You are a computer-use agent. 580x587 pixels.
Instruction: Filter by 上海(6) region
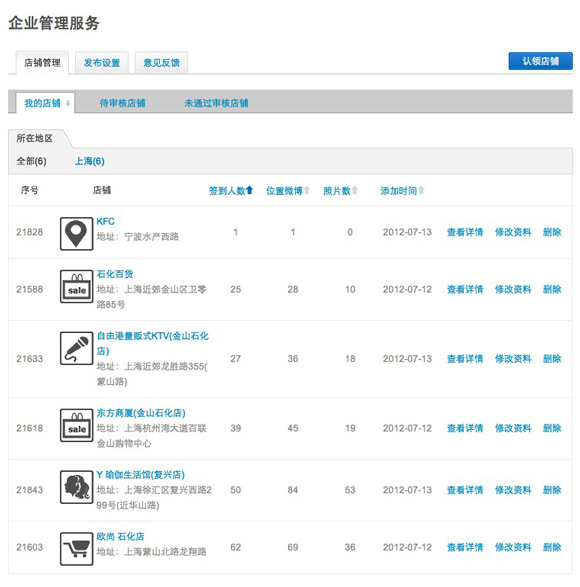[x=89, y=161]
